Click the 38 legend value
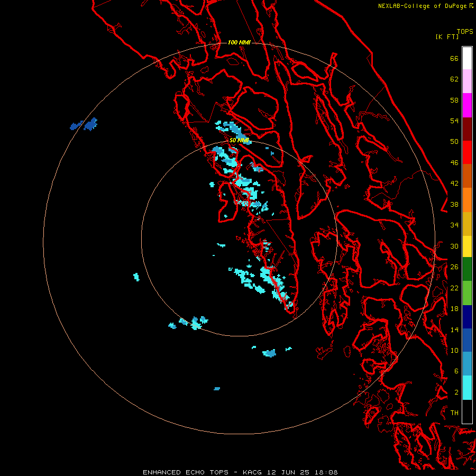 [x=454, y=204]
